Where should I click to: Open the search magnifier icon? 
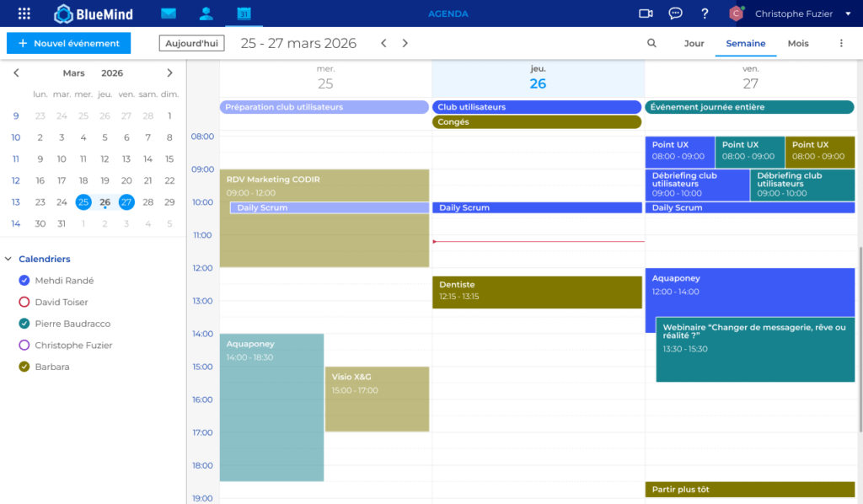click(x=651, y=43)
